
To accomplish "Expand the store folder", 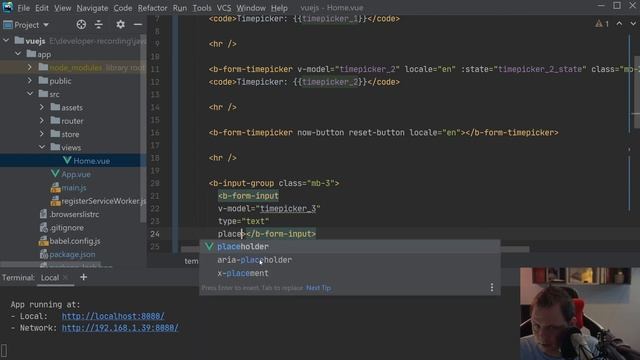I will pos(42,134).
